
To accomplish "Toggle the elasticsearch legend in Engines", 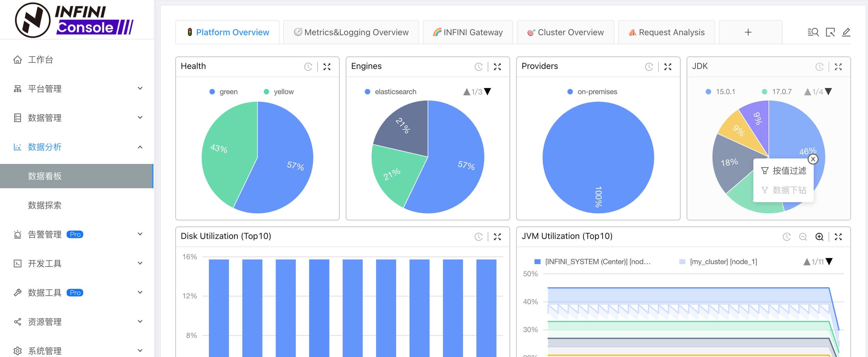I will 391,92.
